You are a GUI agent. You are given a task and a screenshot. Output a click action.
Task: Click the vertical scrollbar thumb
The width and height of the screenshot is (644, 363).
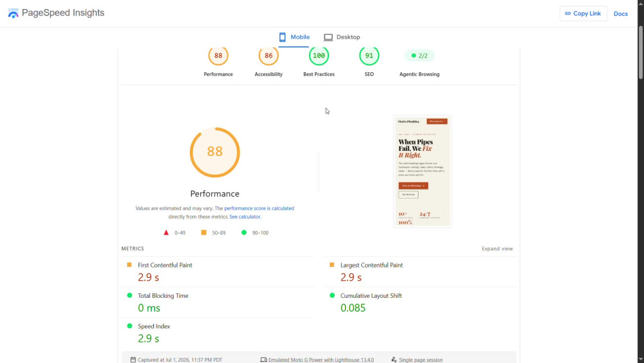pos(641,53)
